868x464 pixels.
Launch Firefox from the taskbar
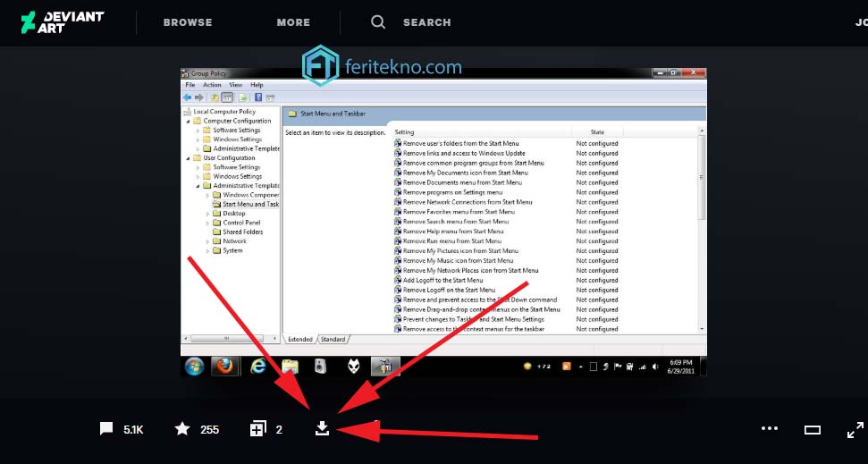(x=224, y=366)
